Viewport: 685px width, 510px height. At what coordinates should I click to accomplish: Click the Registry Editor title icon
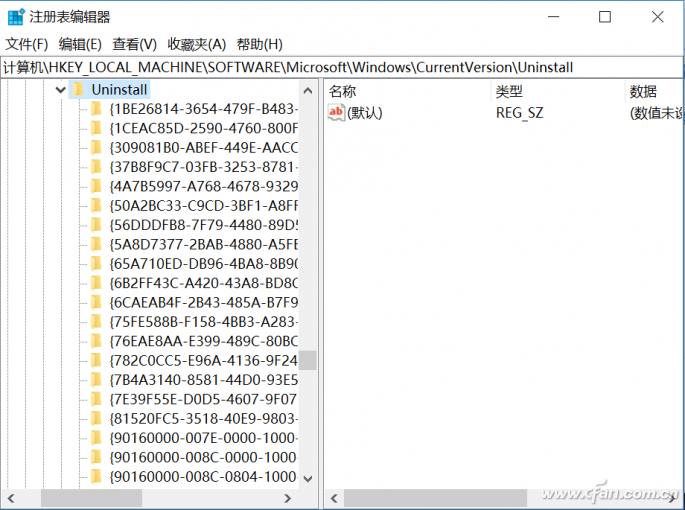pos(16,17)
